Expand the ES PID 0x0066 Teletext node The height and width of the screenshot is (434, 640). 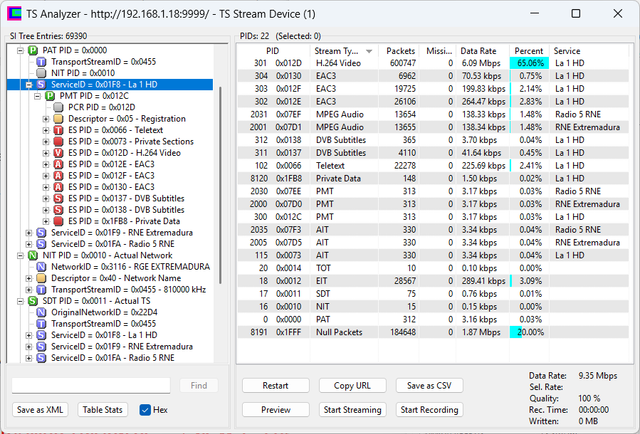click(x=46, y=130)
